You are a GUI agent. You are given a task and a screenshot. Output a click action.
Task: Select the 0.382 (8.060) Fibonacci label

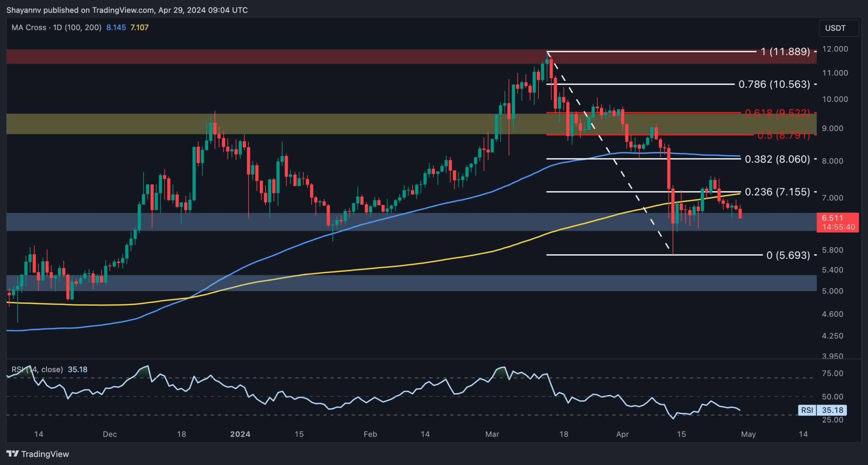[777, 159]
